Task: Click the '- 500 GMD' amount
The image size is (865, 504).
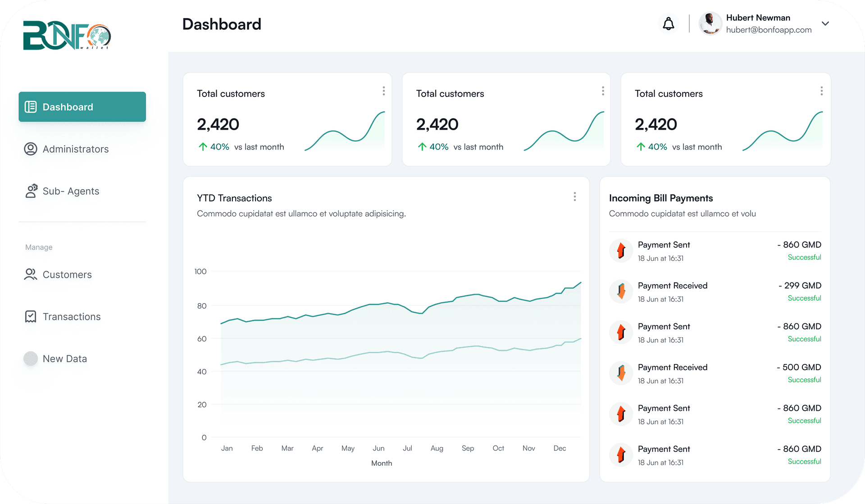Action: [x=799, y=367]
